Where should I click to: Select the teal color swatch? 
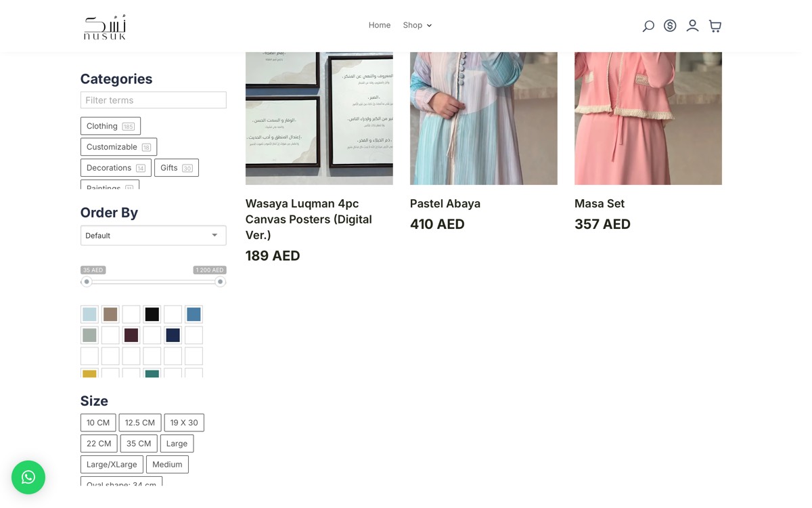tap(152, 373)
